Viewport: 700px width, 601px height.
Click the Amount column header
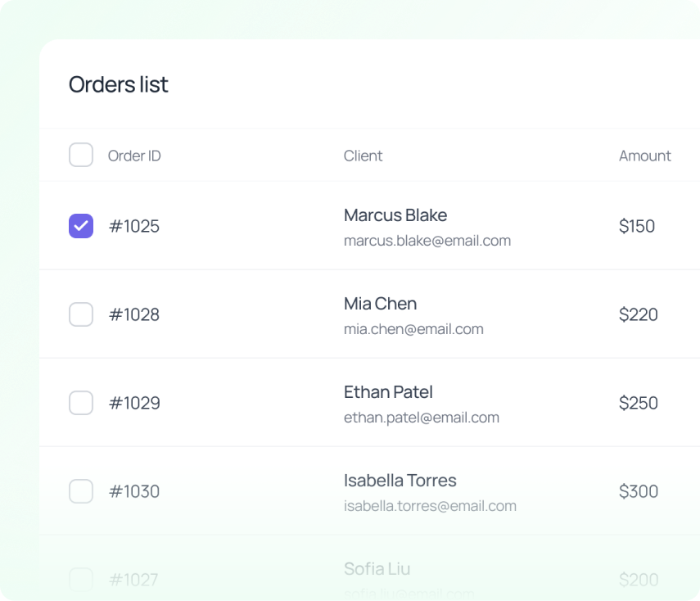coord(644,156)
